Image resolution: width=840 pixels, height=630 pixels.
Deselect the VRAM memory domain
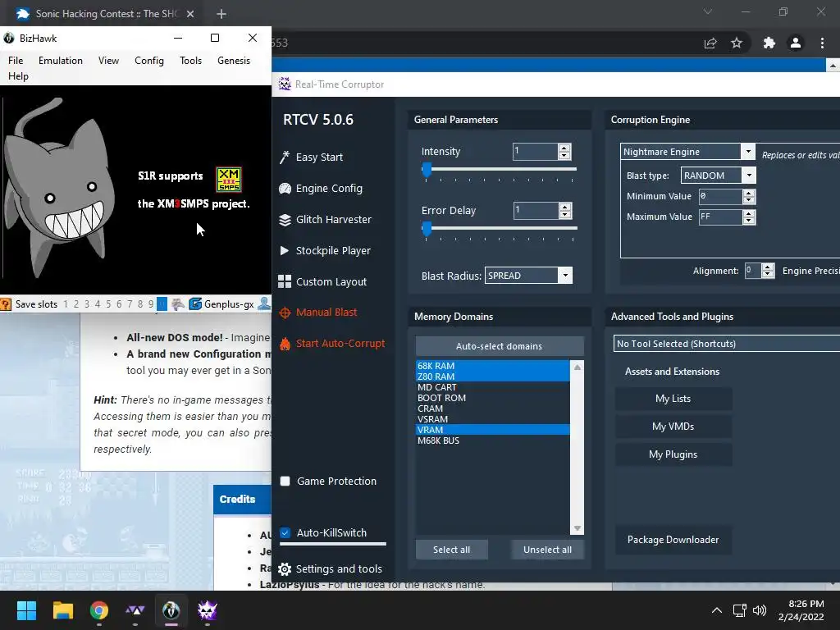(x=492, y=430)
